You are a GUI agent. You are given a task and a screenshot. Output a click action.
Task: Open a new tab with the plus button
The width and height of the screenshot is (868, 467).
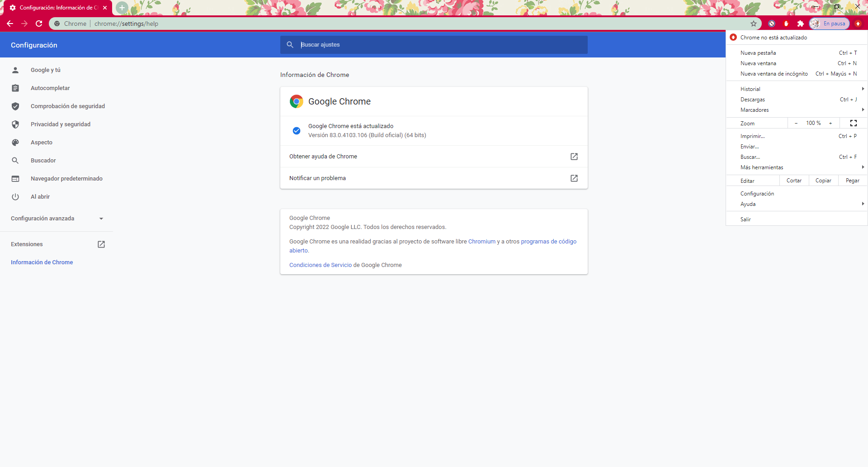pyautogui.click(x=122, y=8)
